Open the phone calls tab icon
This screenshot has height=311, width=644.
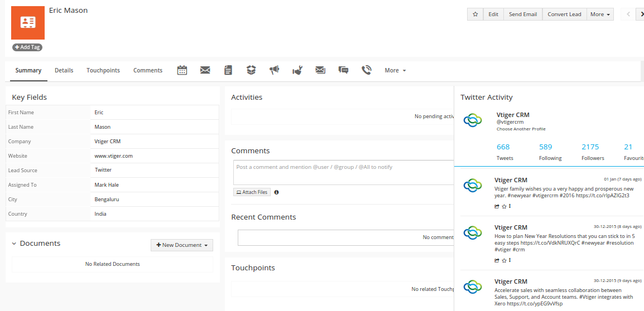(x=366, y=70)
